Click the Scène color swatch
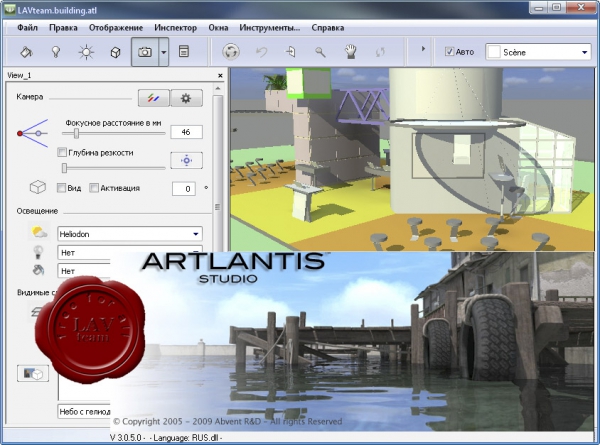Image resolution: width=600 pixels, height=445 pixels. (x=494, y=52)
